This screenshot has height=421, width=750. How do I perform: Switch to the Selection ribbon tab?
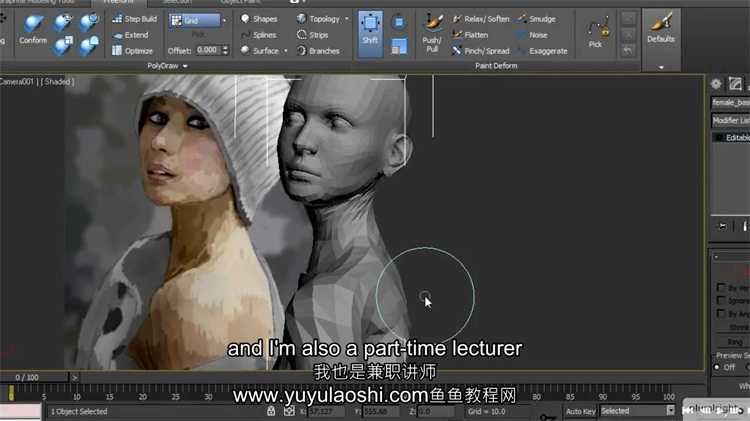pos(177,2)
